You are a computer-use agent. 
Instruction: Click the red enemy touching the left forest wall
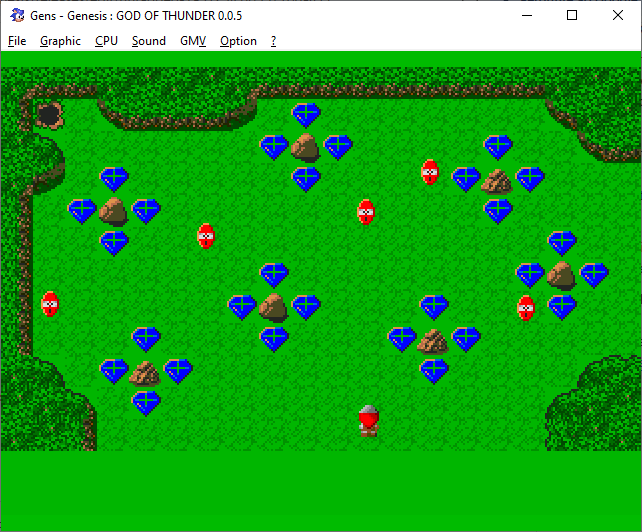pyautogui.click(x=50, y=304)
